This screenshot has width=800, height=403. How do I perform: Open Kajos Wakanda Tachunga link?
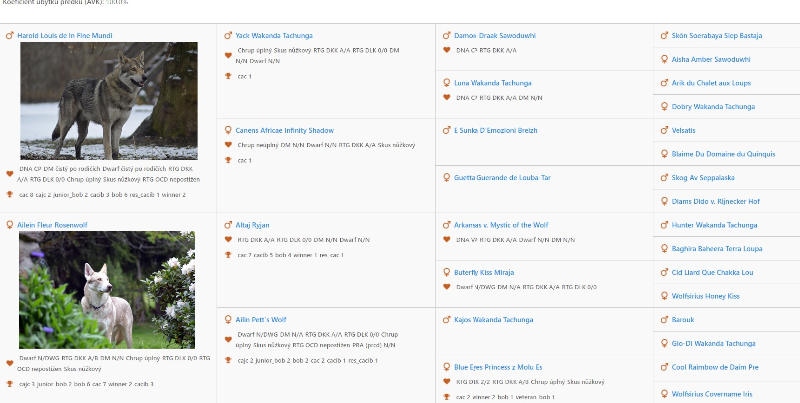click(493, 320)
